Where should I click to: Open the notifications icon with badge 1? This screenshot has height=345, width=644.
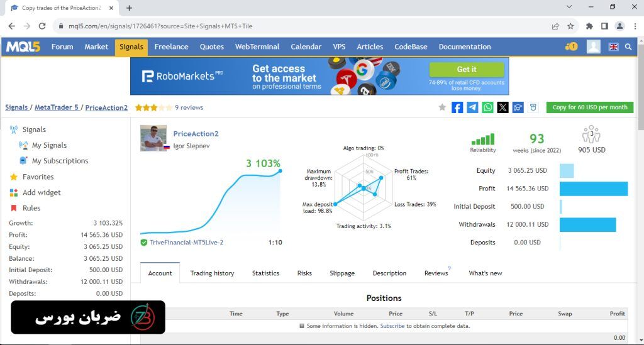[x=571, y=47]
